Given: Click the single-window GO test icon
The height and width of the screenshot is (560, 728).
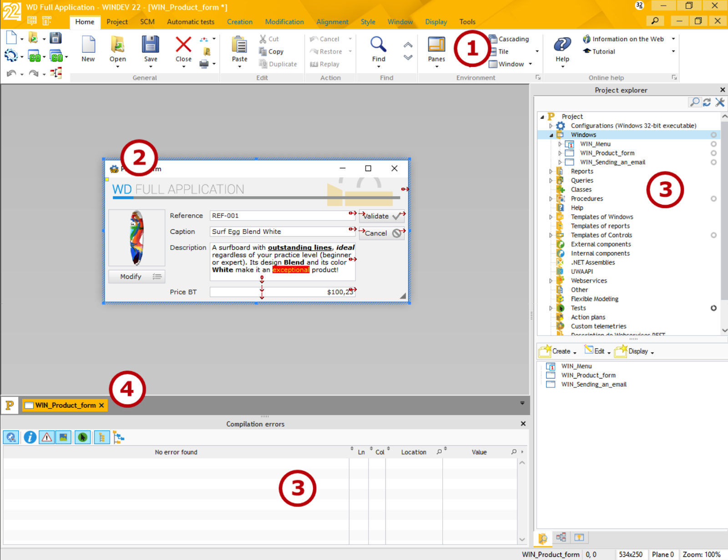Looking at the screenshot, I should coord(35,56).
